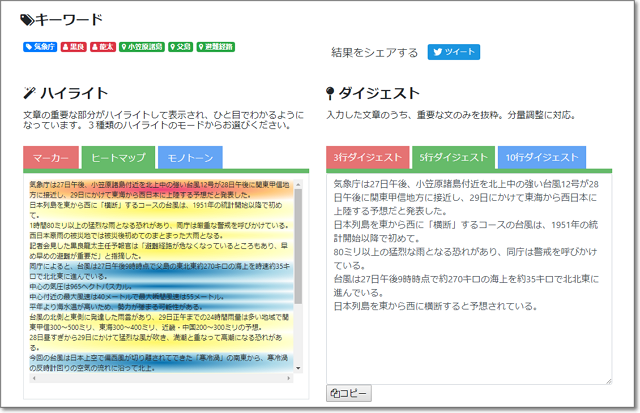Click the highlighter icon beside ハイライト heading
The width and height of the screenshot is (640, 413).
tap(29, 94)
